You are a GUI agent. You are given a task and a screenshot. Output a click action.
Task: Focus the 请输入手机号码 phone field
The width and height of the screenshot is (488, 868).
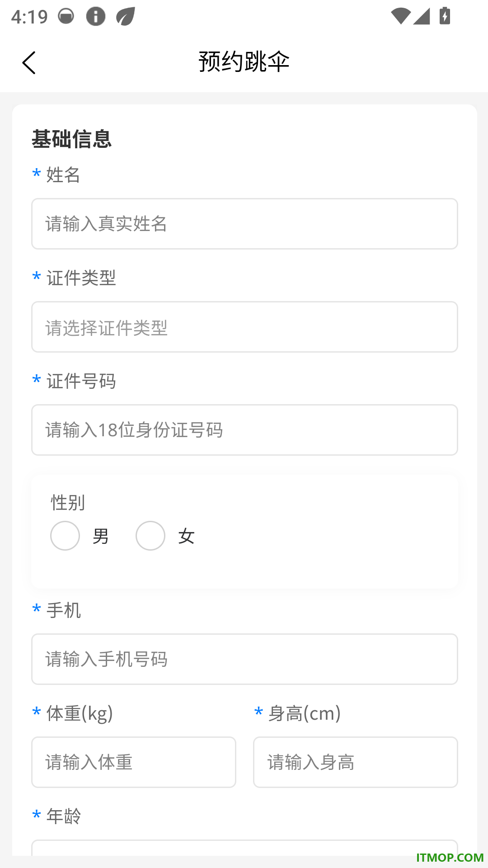244,659
